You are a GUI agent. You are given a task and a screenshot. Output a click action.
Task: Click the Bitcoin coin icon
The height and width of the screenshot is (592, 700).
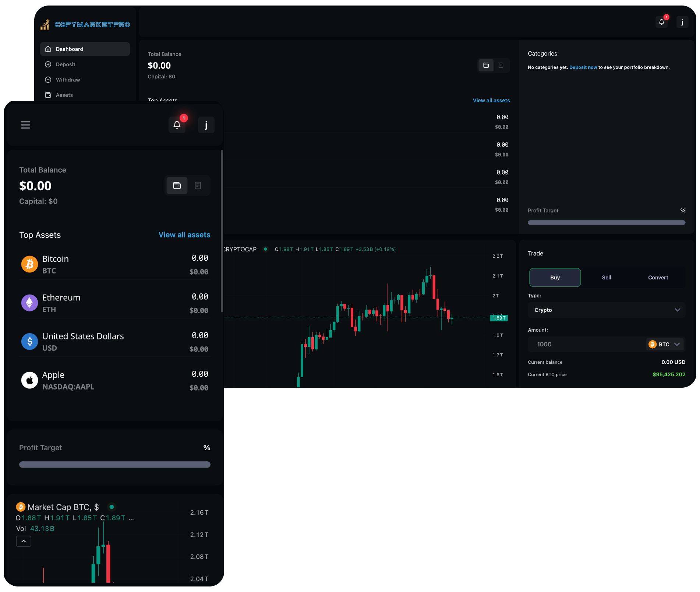(29, 264)
